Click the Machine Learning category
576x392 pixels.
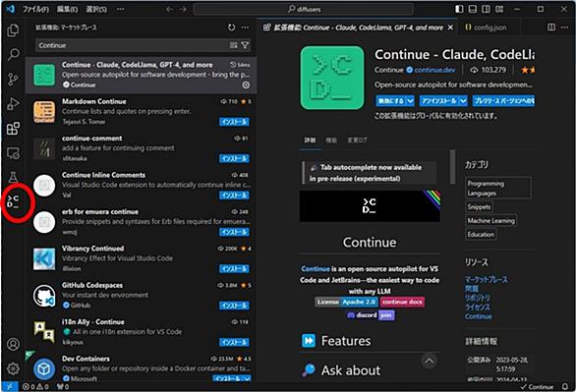click(x=491, y=221)
